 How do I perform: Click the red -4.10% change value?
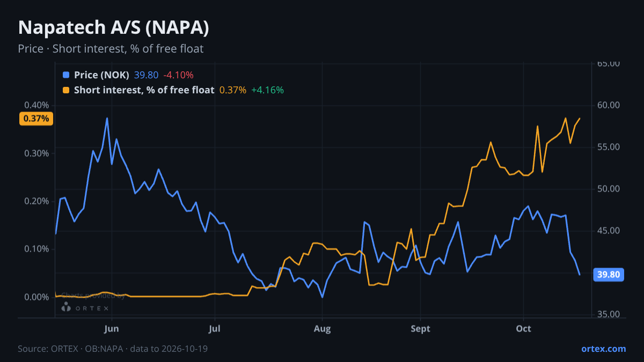click(178, 75)
